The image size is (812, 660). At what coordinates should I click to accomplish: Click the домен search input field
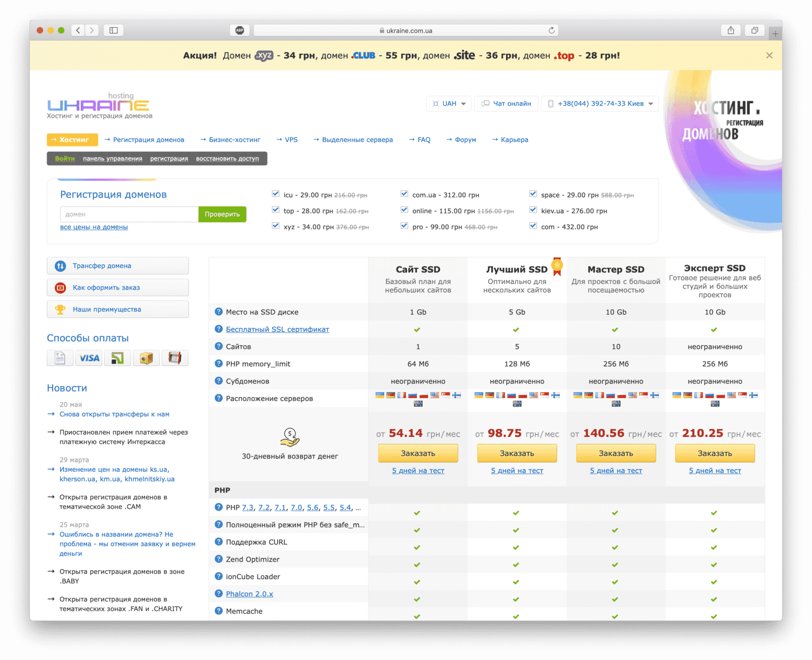[129, 214]
